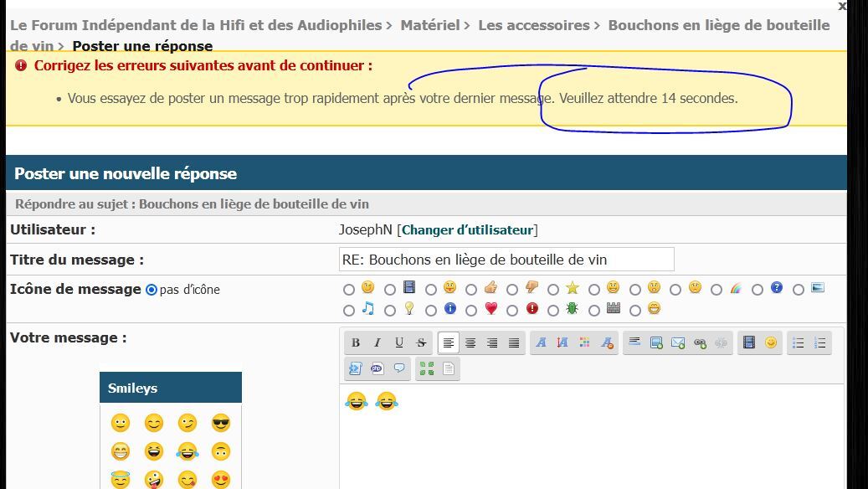The image size is (868, 489).
Task: Pick the red heart message icon
Action: [x=490, y=309]
